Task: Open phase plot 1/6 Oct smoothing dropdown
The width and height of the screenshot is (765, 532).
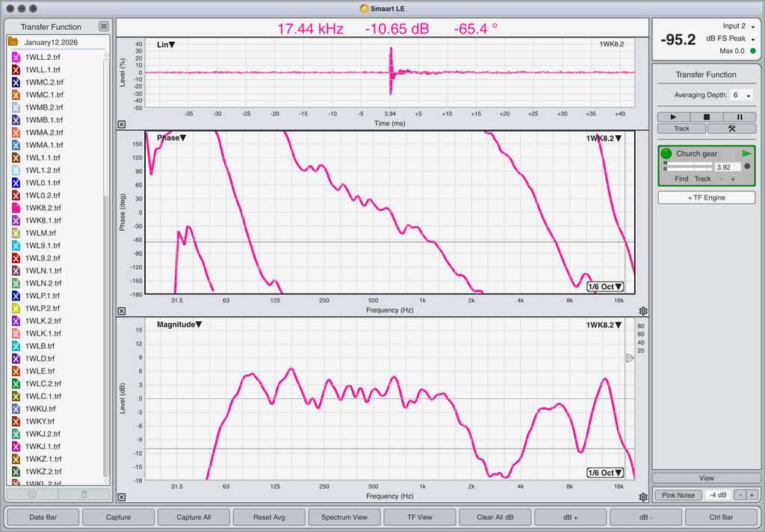Action: 604,286
